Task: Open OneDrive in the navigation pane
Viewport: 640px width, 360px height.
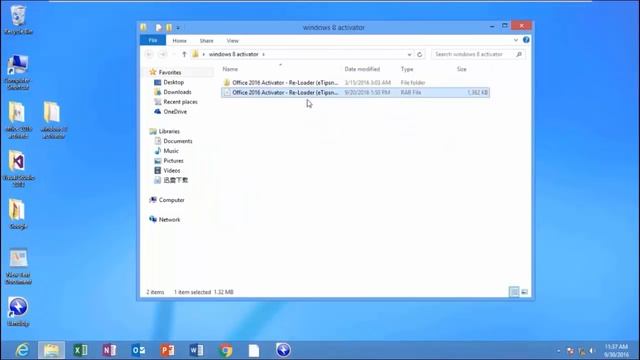Action: [175, 112]
